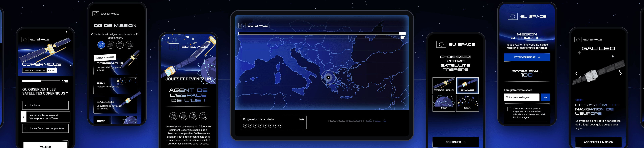This screenshot has width=644, height=148.
Task: Select the highlighted blue badge in QG de Mission
Action: point(101,45)
